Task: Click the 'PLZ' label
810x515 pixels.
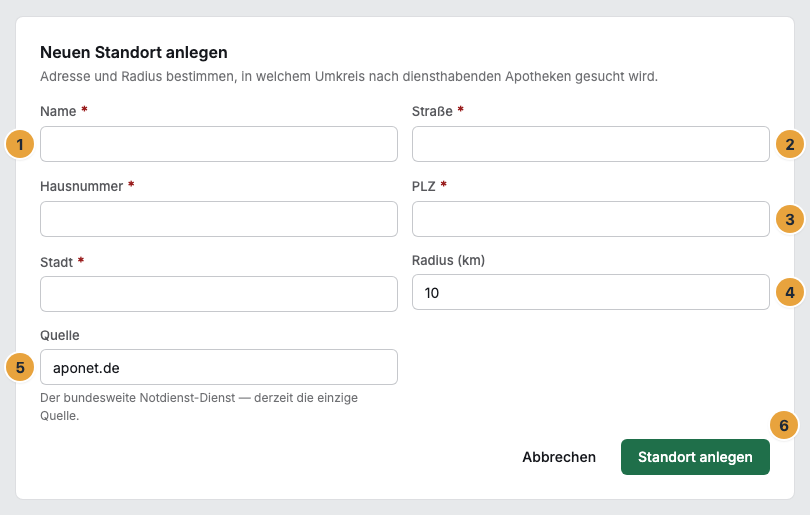Action: pyautogui.click(x=424, y=186)
